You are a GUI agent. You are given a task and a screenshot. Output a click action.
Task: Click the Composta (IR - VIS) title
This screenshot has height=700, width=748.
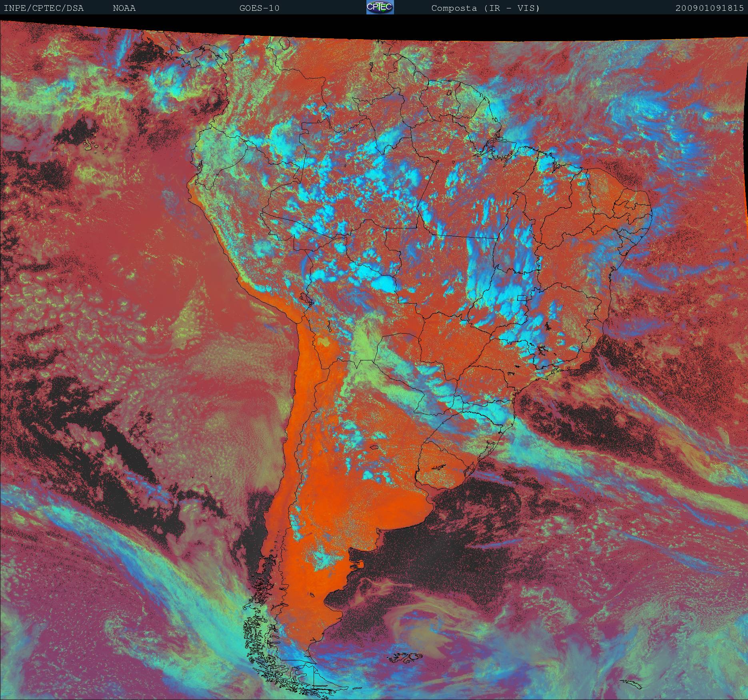pos(486,8)
